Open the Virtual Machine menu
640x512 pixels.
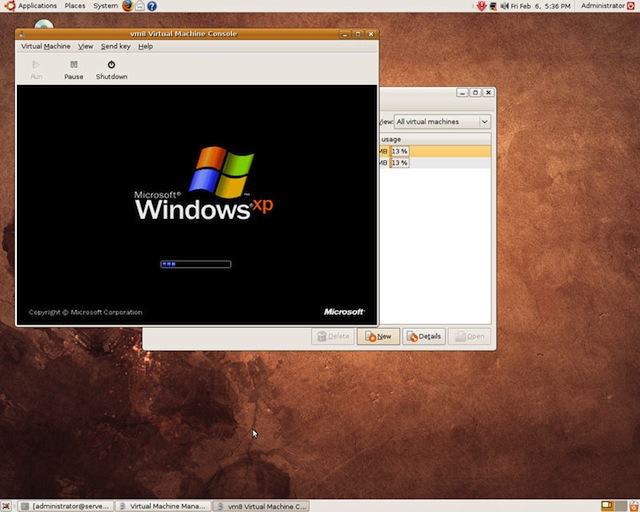point(45,46)
